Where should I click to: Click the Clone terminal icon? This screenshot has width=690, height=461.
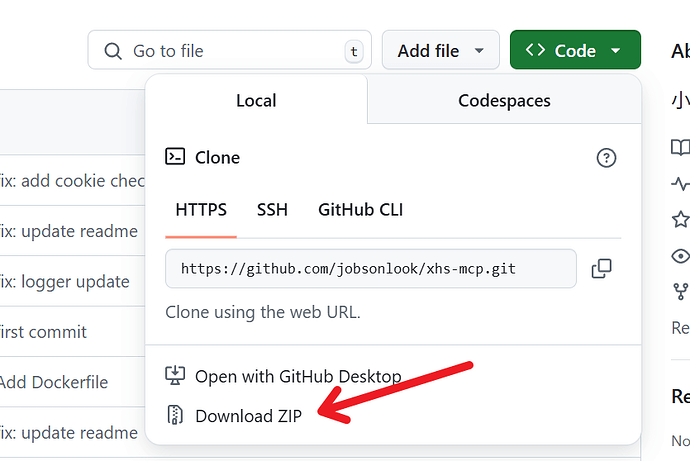(175, 157)
